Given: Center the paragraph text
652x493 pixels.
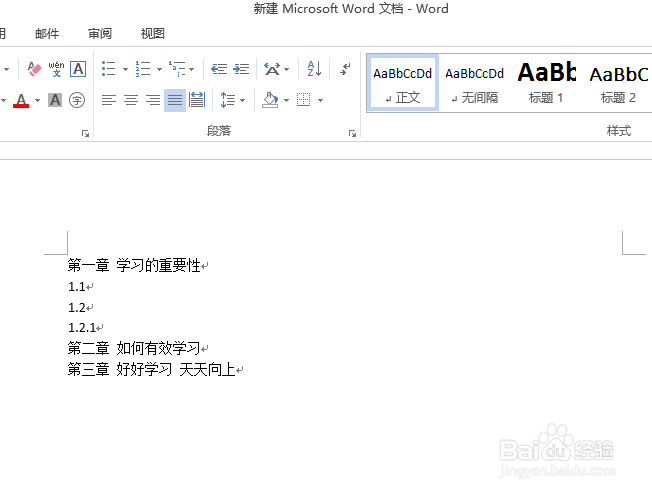Looking at the screenshot, I should [x=131, y=100].
